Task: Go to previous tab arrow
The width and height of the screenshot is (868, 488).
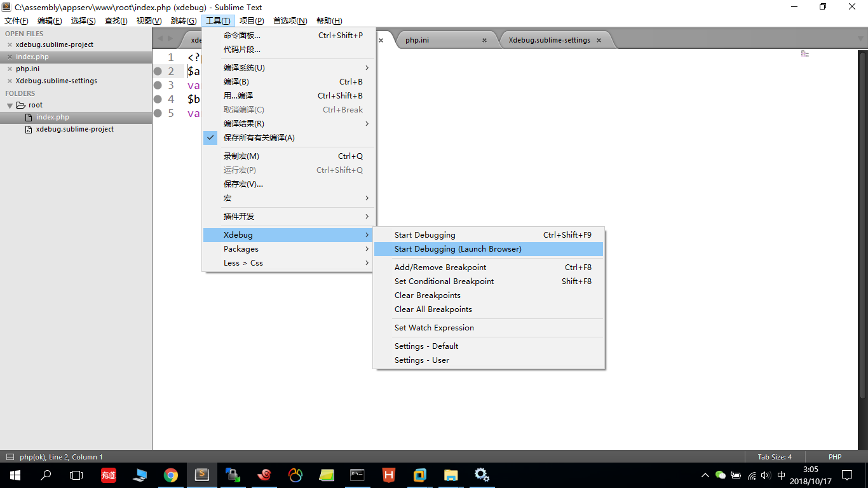Action: [x=160, y=39]
